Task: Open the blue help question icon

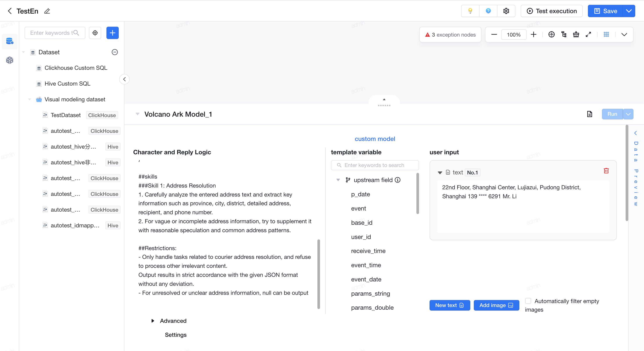Action: pos(488,11)
